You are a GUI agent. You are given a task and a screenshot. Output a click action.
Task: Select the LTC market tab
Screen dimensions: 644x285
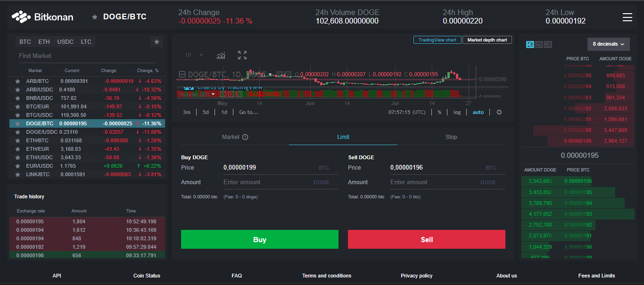pos(86,42)
